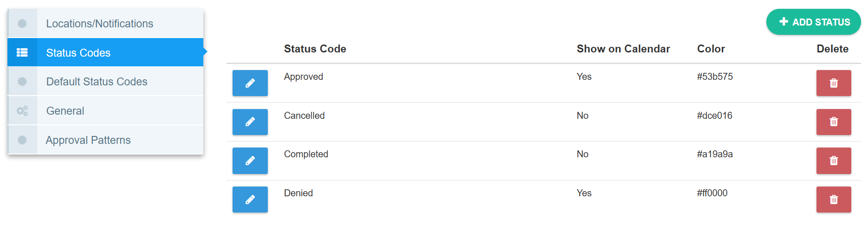Open editor for Denied status
868x232 pixels.
point(250,200)
